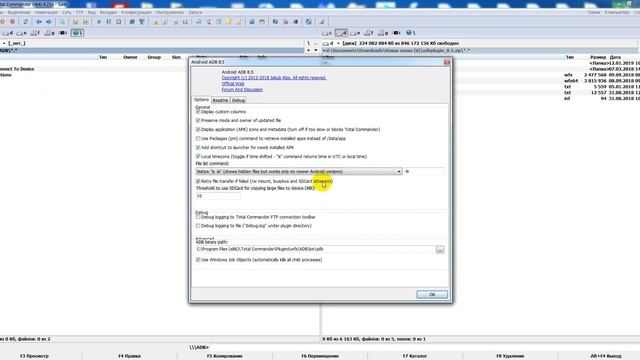Click the F7 Каталог button
The height and width of the screenshot is (360, 640).
tap(415, 356)
